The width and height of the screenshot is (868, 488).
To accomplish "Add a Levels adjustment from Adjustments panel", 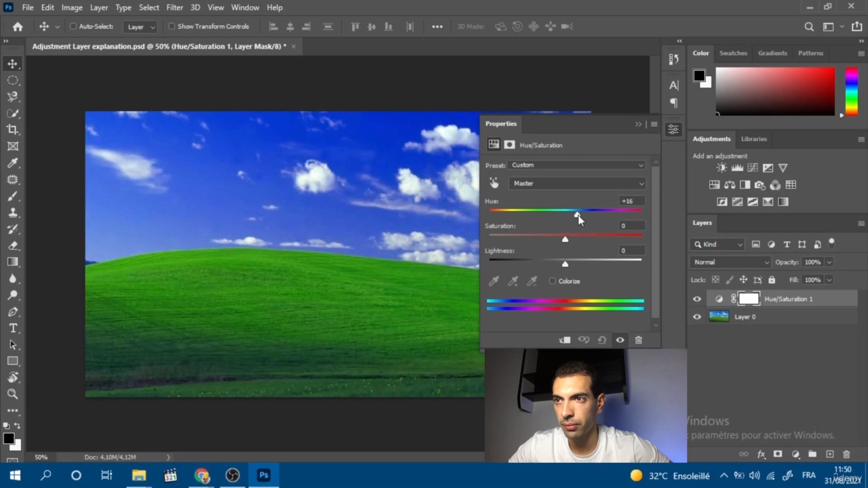I will point(737,167).
